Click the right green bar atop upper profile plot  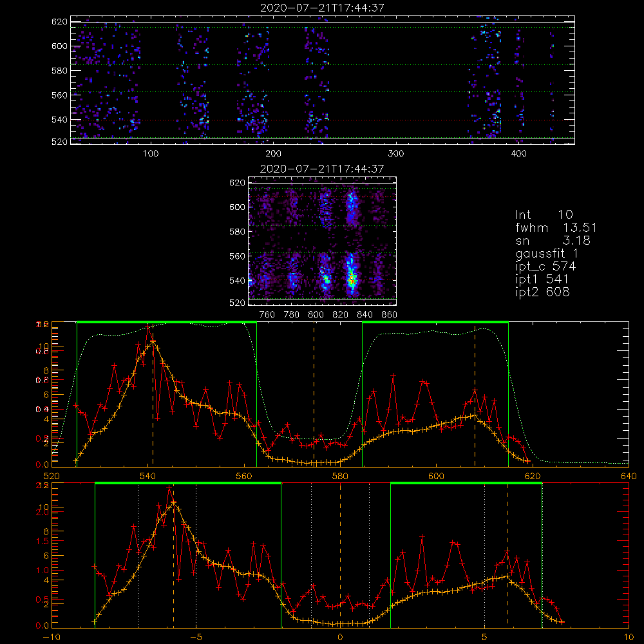(x=435, y=322)
